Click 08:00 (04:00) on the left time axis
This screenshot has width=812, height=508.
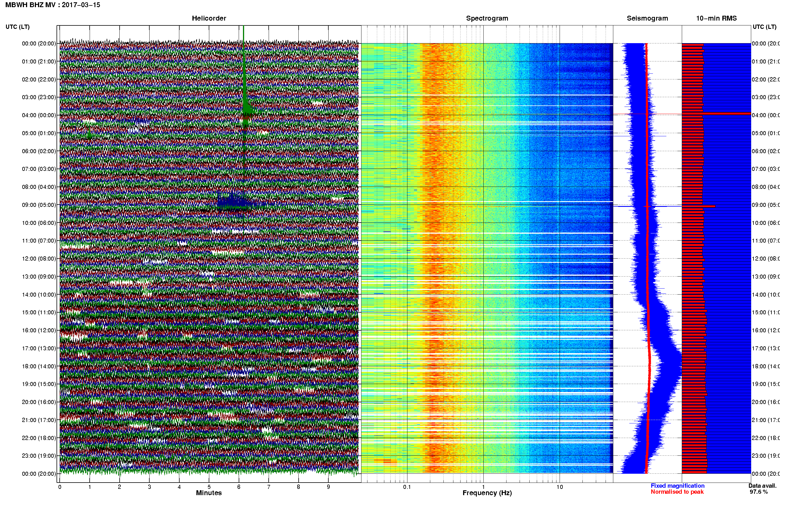click(x=39, y=187)
